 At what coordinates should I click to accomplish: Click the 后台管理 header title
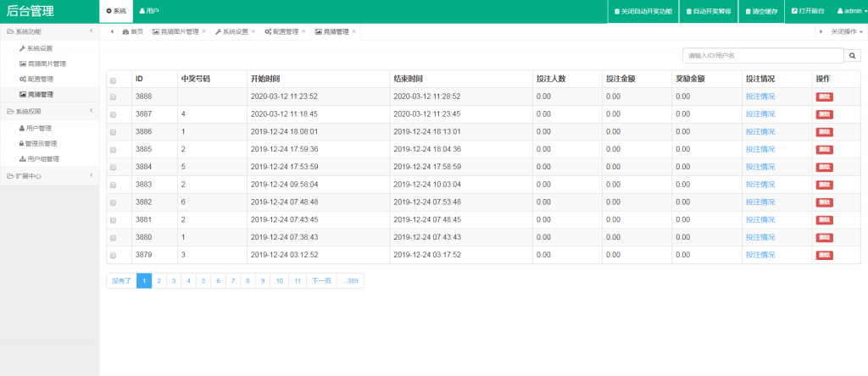tap(31, 12)
